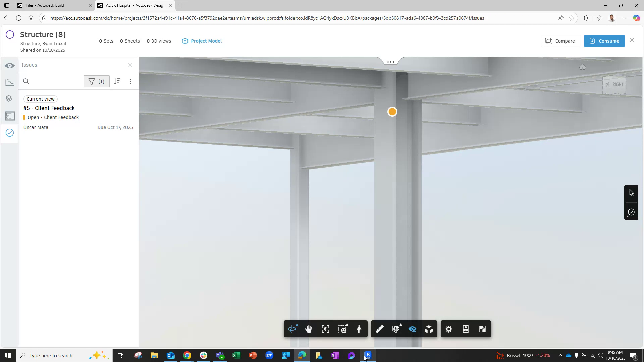This screenshot has height=362, width=644.
Task: Open viewer Settings gear
Action: click(x=448, y=329)
